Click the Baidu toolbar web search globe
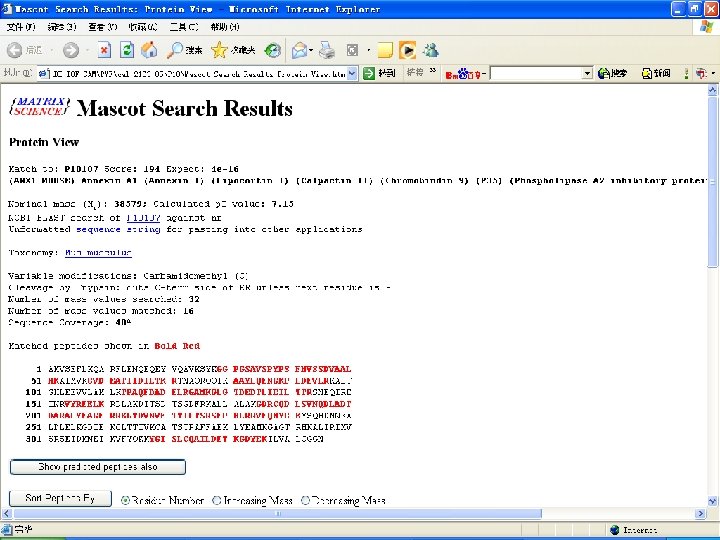The height and width of the screenshot is (540, 720). pos(604,73)
